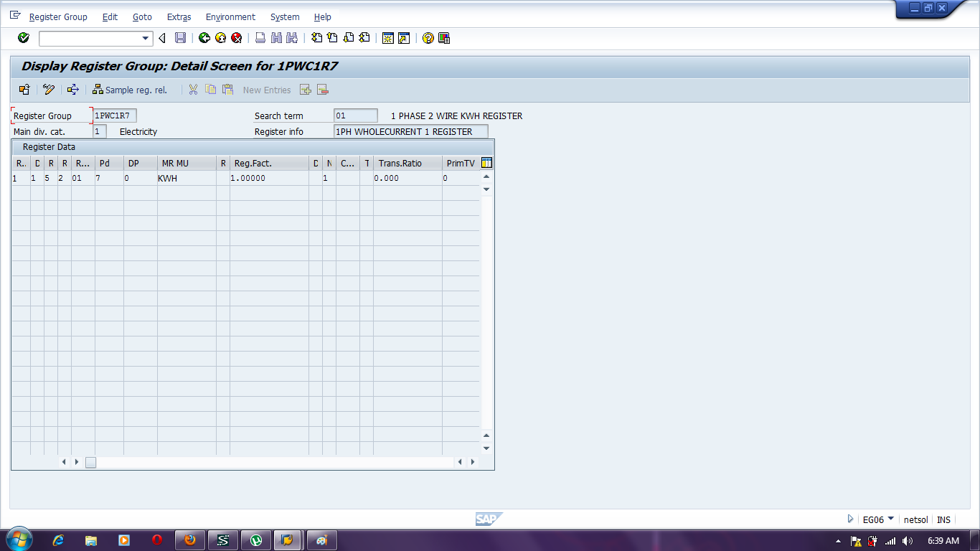Click the Other Register Group icon
980x551 pixels.
coord(24,90)
